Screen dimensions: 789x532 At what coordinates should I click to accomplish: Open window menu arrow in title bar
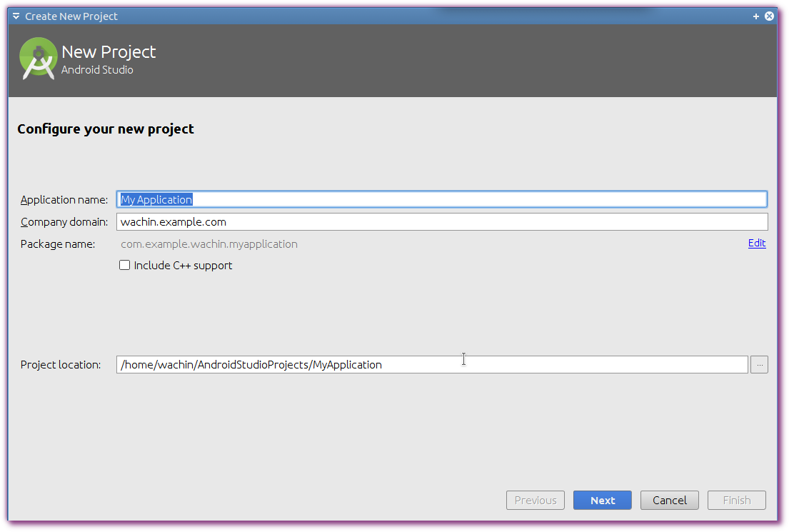pos(16,16)
